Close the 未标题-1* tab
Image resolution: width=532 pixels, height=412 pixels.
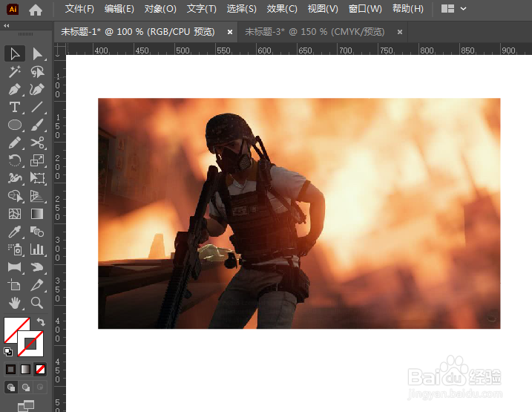230,32
